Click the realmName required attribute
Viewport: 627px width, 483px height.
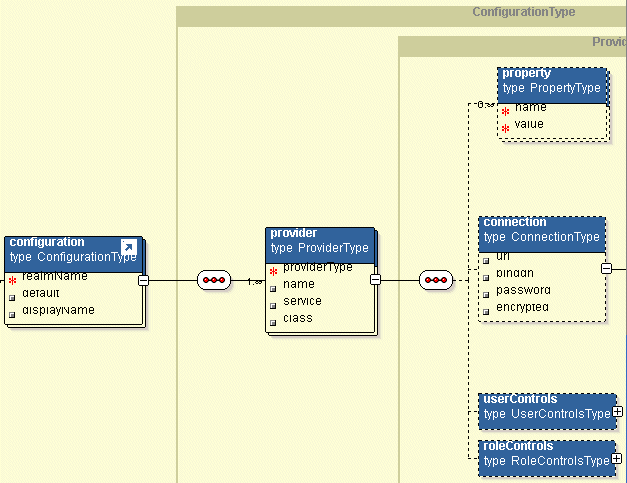point(55,276)
